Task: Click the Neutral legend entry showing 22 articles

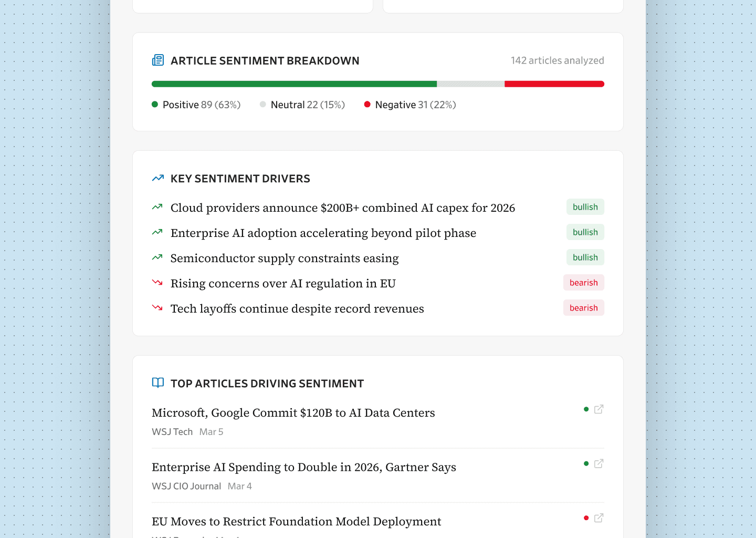Action: coord(302,105)
